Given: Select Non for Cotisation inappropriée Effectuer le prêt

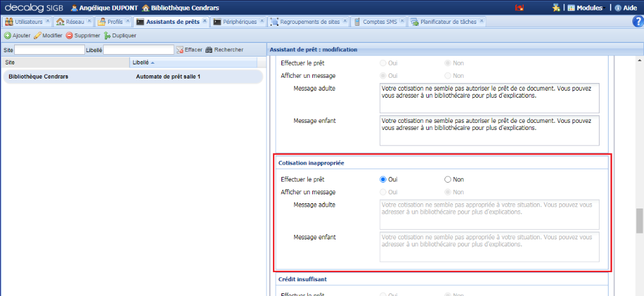Looking at the screenshot, I should tap(448, 180).
